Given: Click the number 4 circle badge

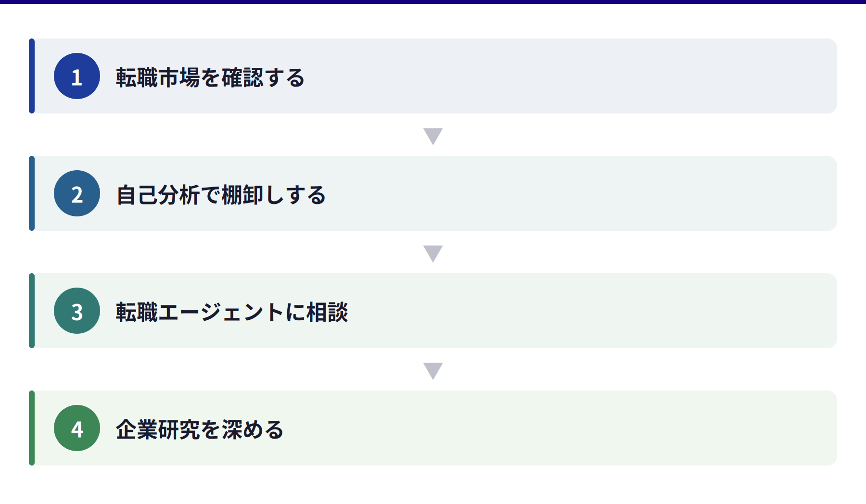Looking at the screenshot, I should pyautogui.click(x=77, y=428).
